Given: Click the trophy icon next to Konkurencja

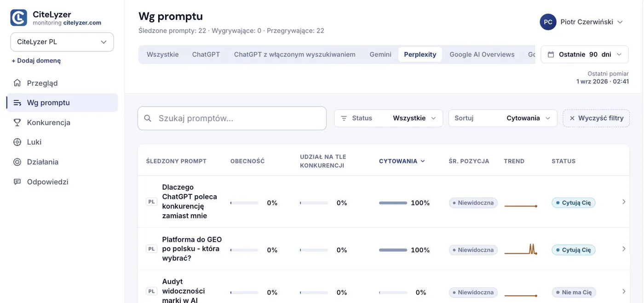Looking at the screenshot, I should click(17, 122).
